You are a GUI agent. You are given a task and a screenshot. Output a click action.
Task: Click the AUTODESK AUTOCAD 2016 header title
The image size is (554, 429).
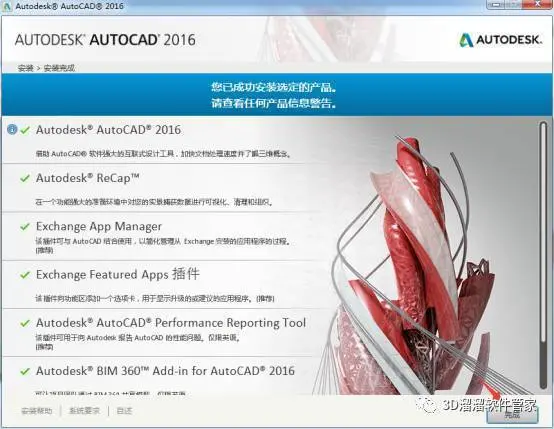click(105, 40)
